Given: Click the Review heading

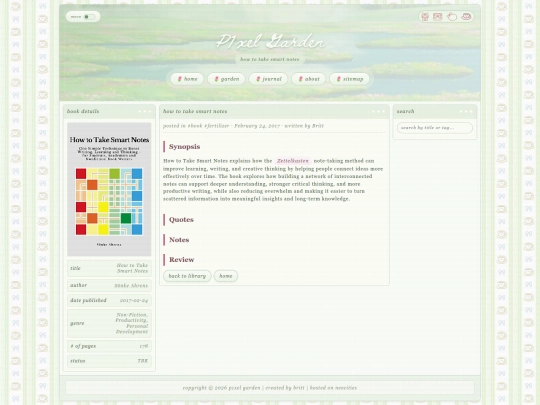Looking at the screenshot, I should click(181, 260).
